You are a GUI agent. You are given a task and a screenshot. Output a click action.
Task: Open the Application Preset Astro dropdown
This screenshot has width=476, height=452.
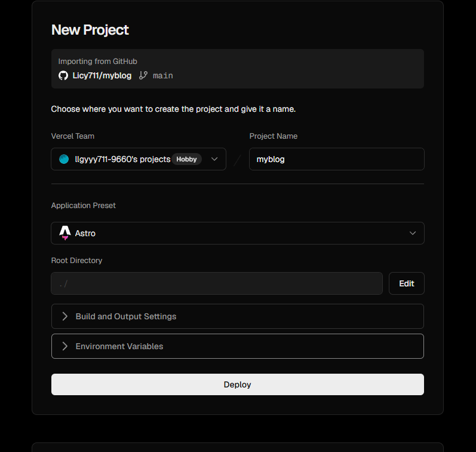(237, 233)
